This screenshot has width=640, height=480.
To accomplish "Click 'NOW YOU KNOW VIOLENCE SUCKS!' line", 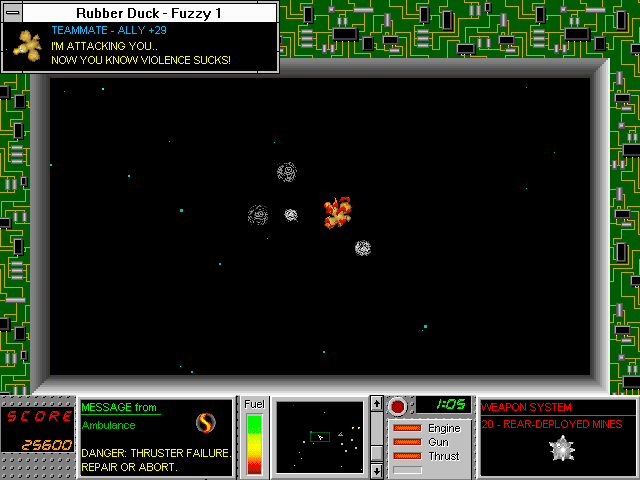I will point(141,60).
